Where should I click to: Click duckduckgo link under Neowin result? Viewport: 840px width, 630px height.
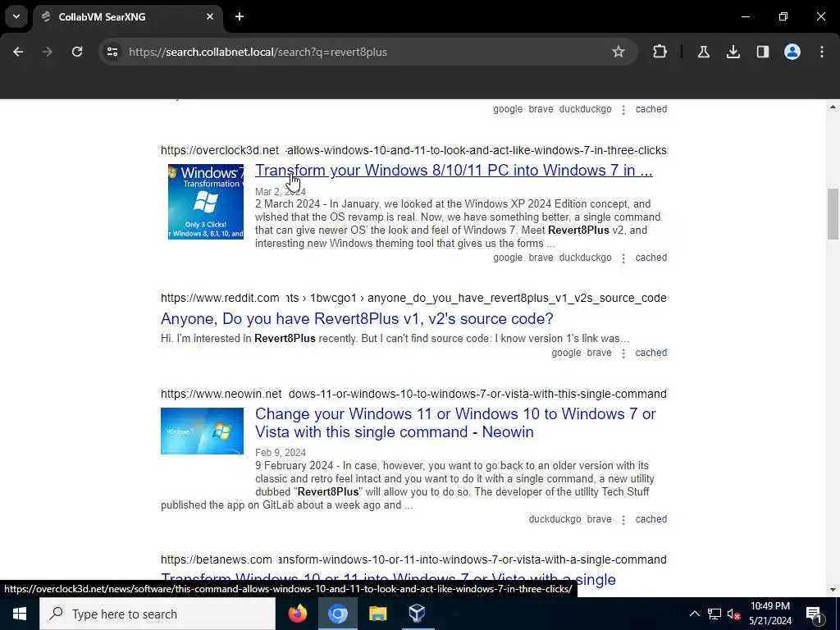tap(555, 519)
